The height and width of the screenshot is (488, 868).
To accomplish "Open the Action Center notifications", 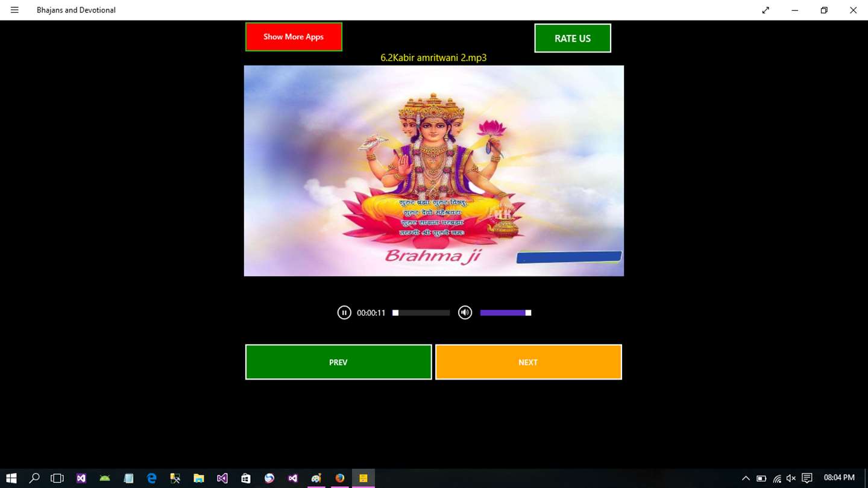I will pyautogui.click(x=807, y=478).
